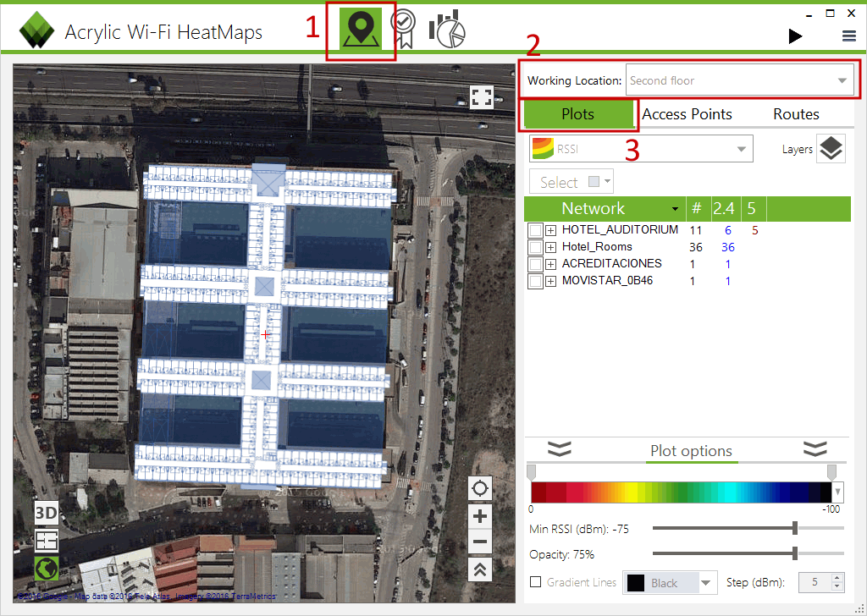Start capture with the play button
Image resolution: width=867 pixels, height=616 pixels.
coord(795,36)
